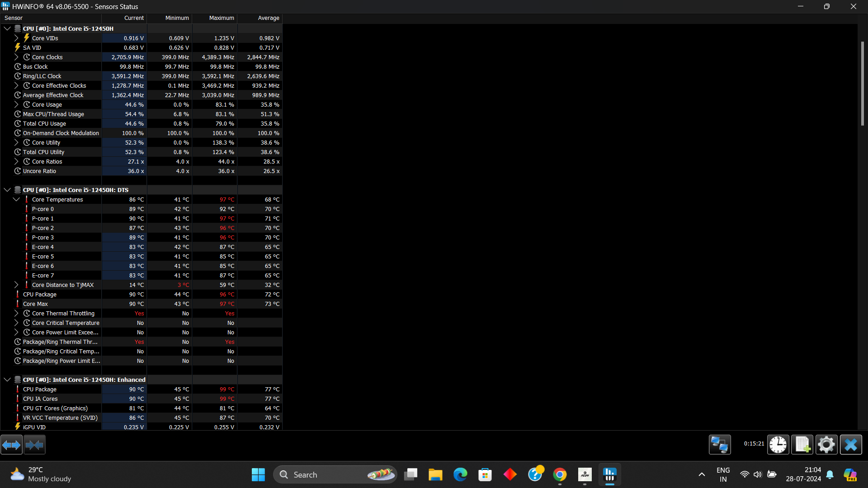Click the log sensors to file icon
Viewport: 868px width, 488px height.
pyautogui.click(x=802, y=445)
